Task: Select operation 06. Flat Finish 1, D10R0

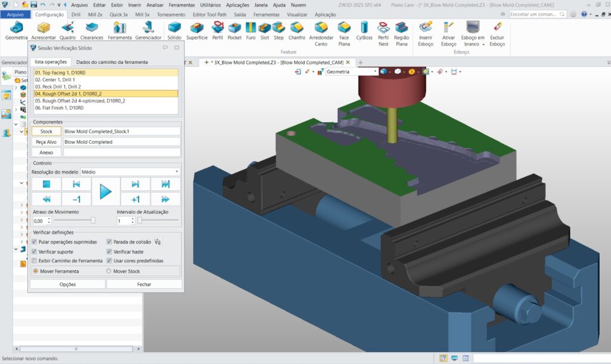Action: coord(106,107)
